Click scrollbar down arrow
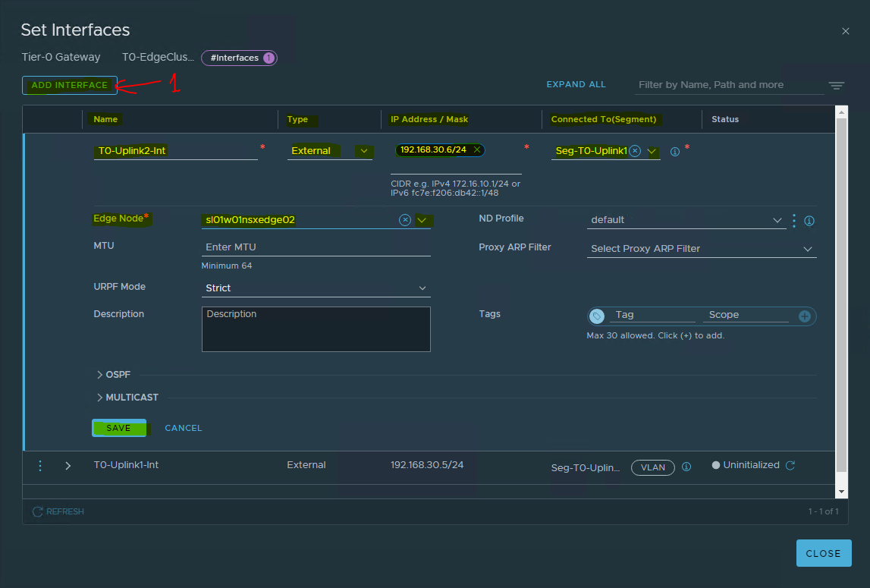Viewport: 870px width, 588px height. (841, 492)
